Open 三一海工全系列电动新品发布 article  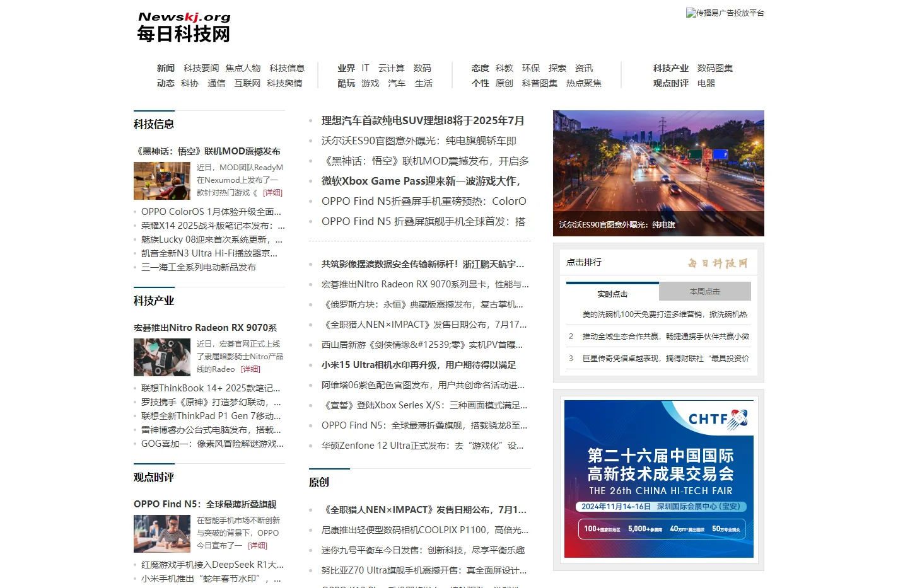[199, 267]
